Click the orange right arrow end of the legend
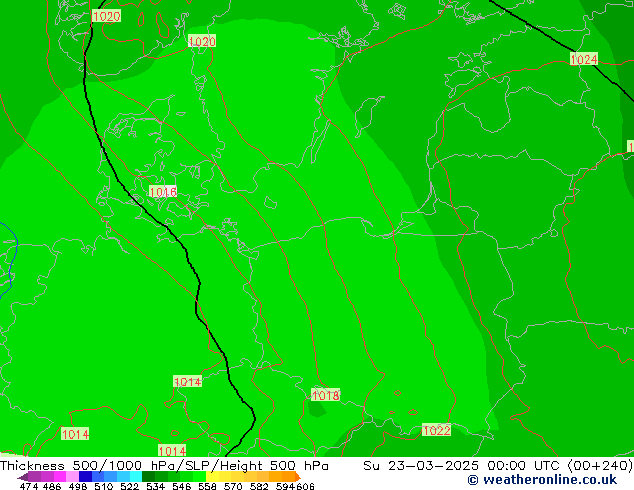634x490 pixels. point(298,477)
